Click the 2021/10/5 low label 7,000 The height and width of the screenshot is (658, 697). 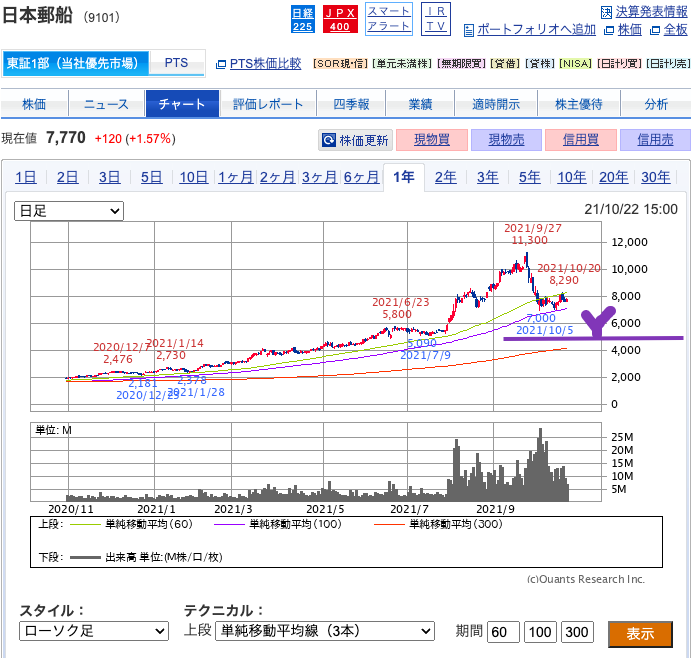pyautogui.click(x=544, y=324)
